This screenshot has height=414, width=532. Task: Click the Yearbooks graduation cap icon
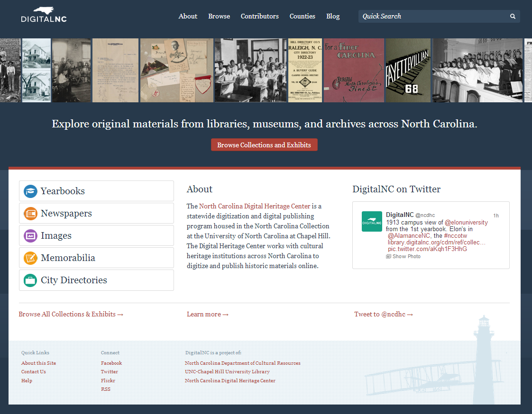tap(30, 191)
